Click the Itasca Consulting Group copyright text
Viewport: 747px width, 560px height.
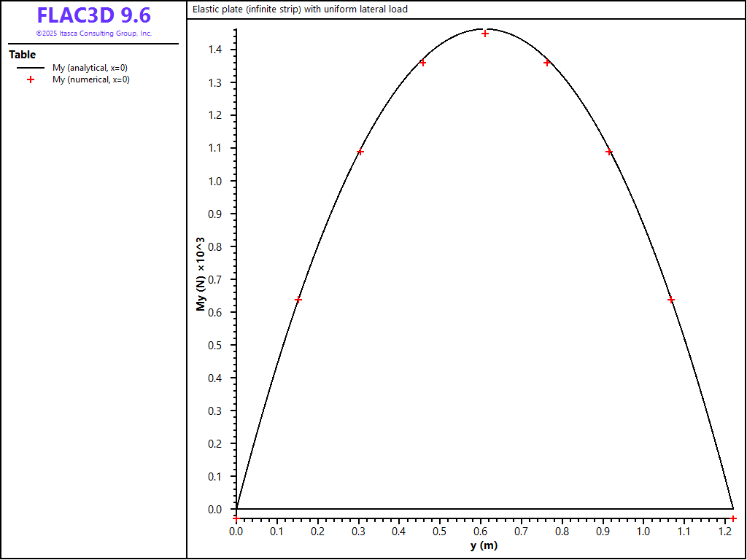pos(93,34)
